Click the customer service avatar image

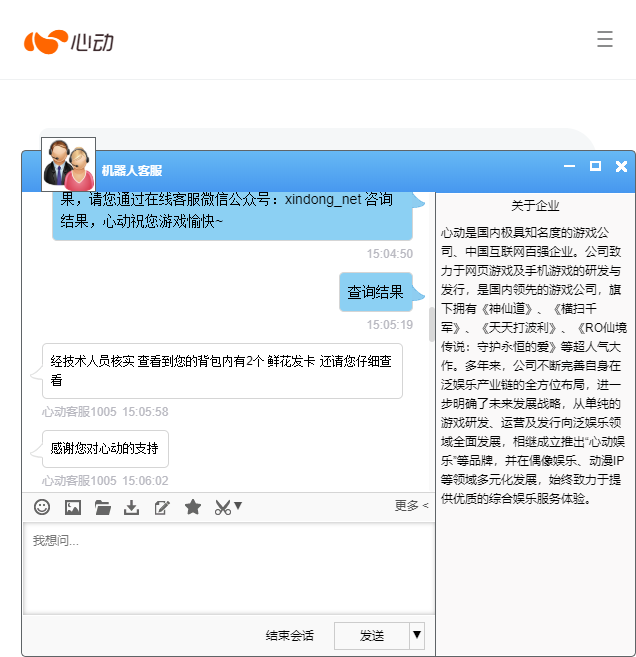coord(68,164)
